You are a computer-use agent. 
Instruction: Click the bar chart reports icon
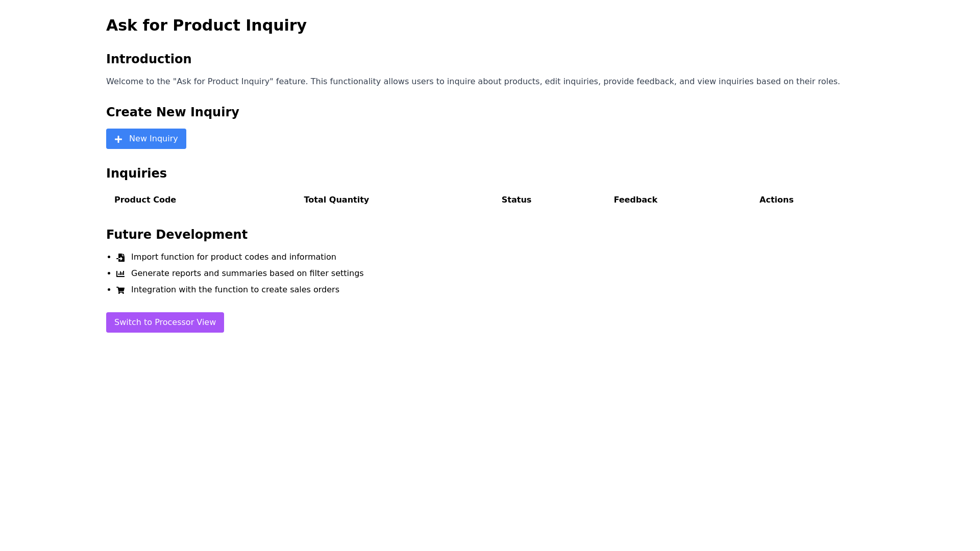[120, 273]
